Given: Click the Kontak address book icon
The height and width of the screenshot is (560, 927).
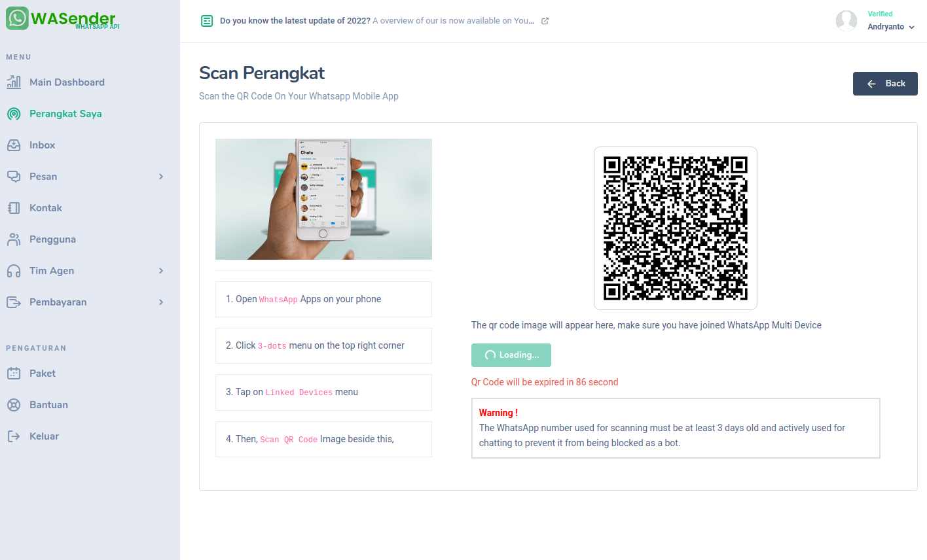Looking at the screenshot, I should pos(14,208).
